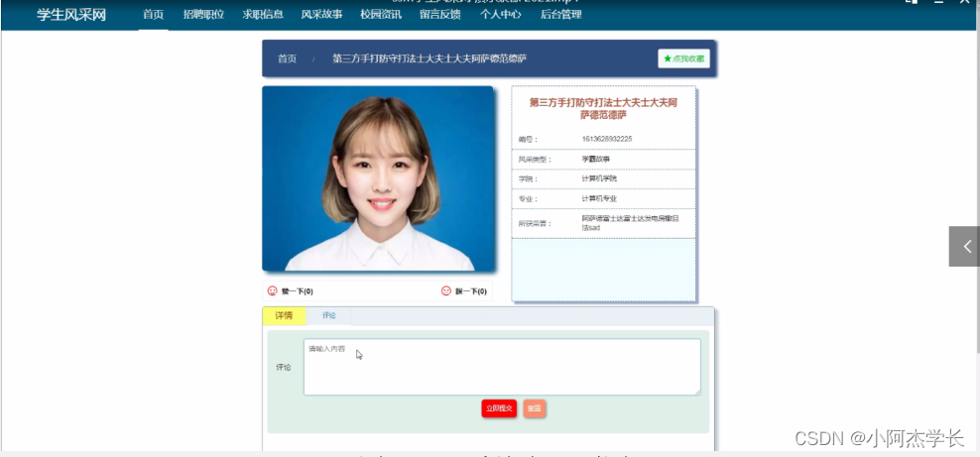
Task: Click the 踩一下 frown icon
Action: tap(446, 290)
